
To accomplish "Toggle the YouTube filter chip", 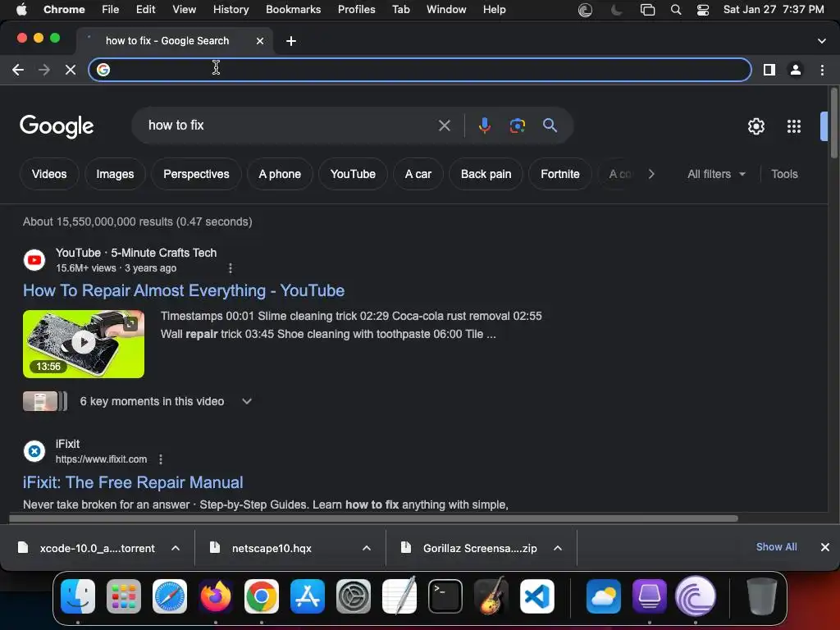I will pos(353,174).
